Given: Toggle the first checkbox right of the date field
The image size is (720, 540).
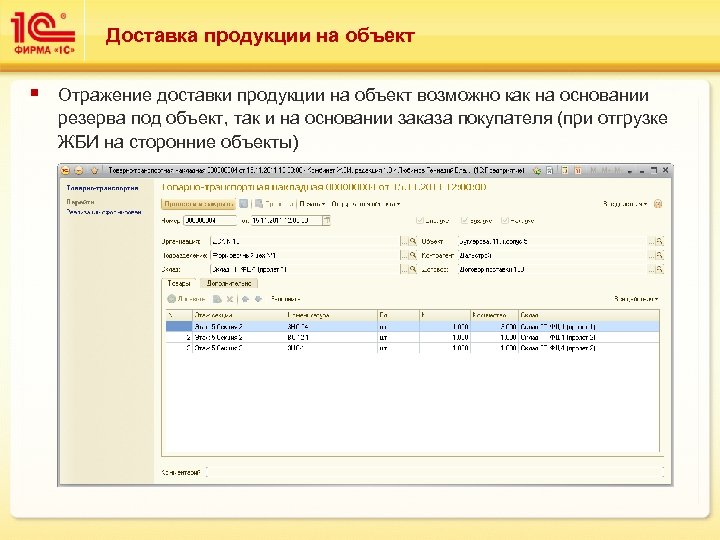Looking at the screenshot, I should [x=419, y=221].
